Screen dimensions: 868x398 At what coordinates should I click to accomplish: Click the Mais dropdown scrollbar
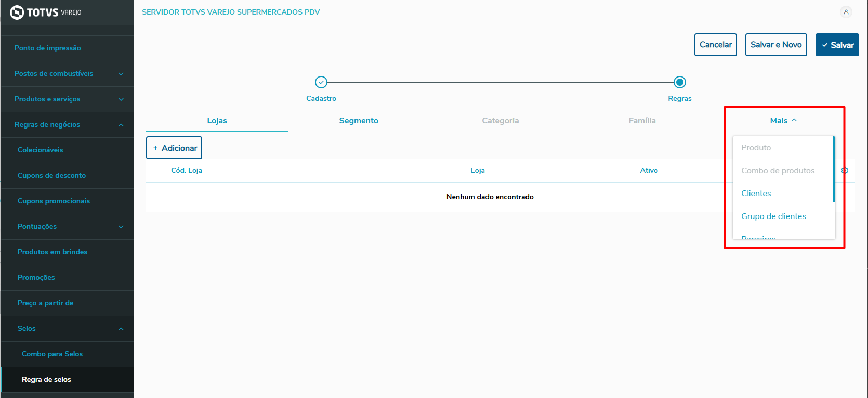coord(834,169)
